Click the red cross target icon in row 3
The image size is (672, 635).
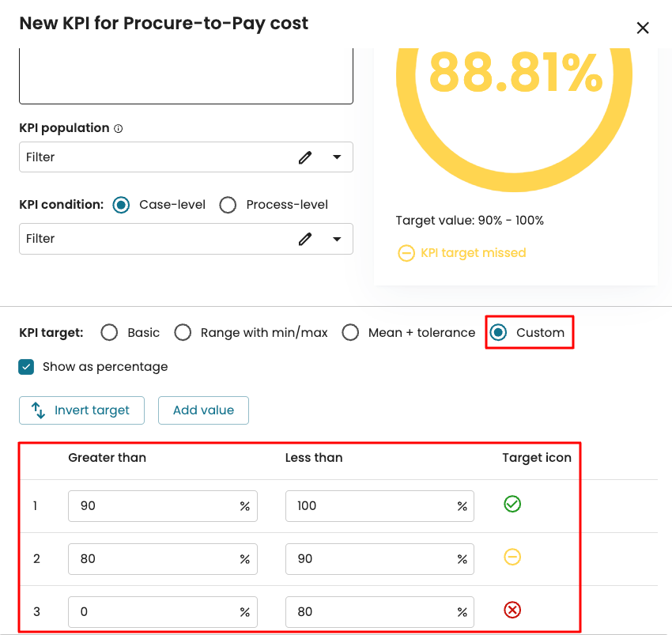512,610
